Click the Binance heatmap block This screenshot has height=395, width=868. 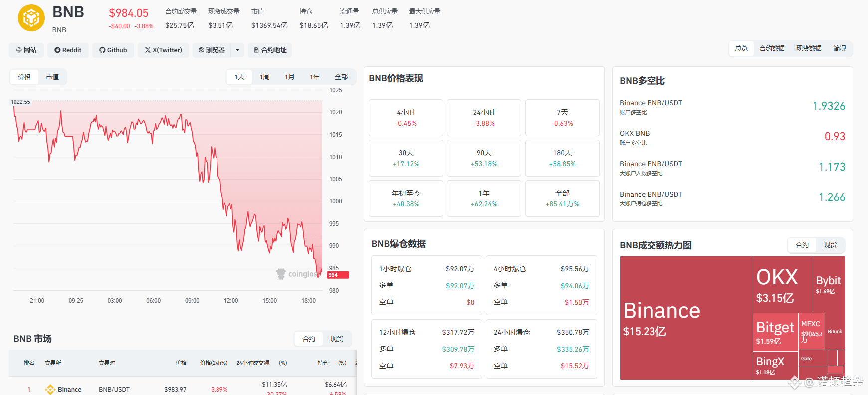coord(686,318)
